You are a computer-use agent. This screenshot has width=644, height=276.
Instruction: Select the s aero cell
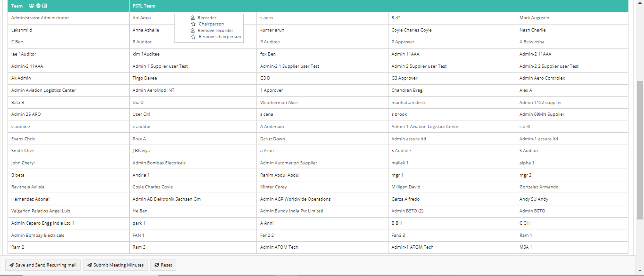(x=322, y=18)
